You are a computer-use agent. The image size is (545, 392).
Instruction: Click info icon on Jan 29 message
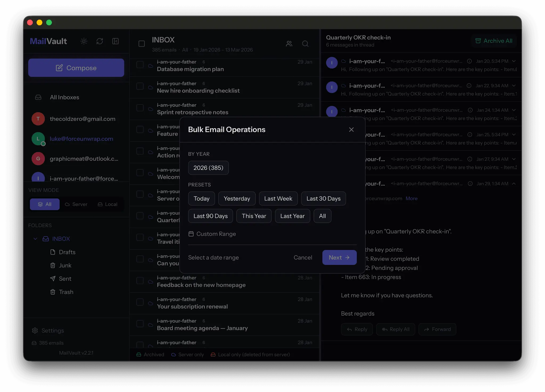470,184
